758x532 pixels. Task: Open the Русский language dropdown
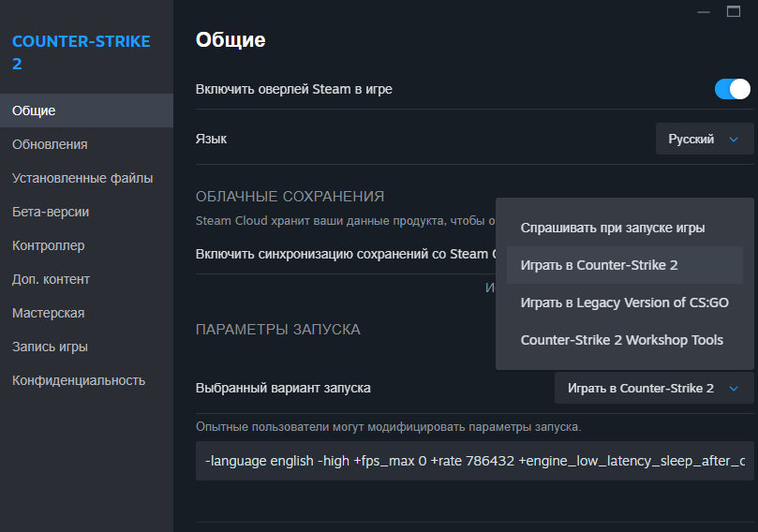pyautogui.click(x=705, y=140)
